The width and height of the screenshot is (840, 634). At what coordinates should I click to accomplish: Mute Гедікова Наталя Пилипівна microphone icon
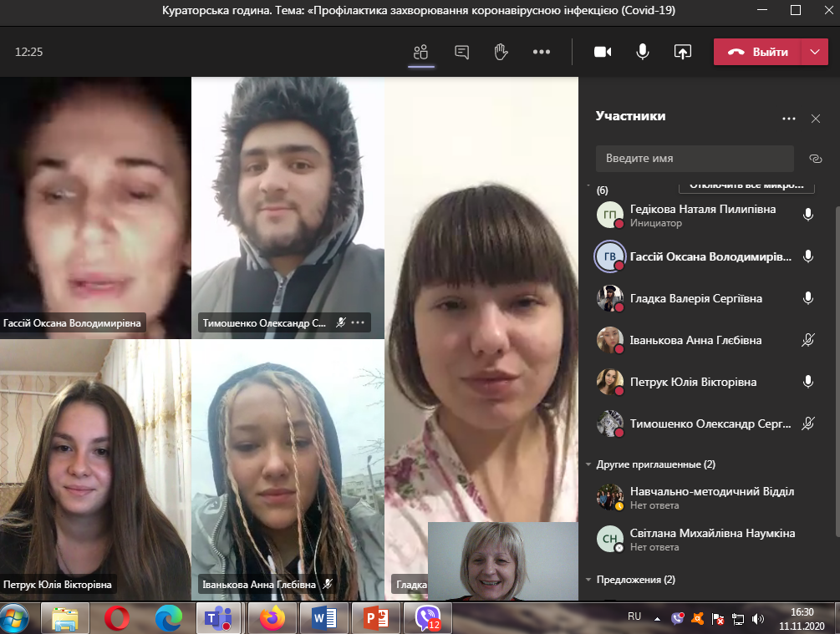(808, 215)
